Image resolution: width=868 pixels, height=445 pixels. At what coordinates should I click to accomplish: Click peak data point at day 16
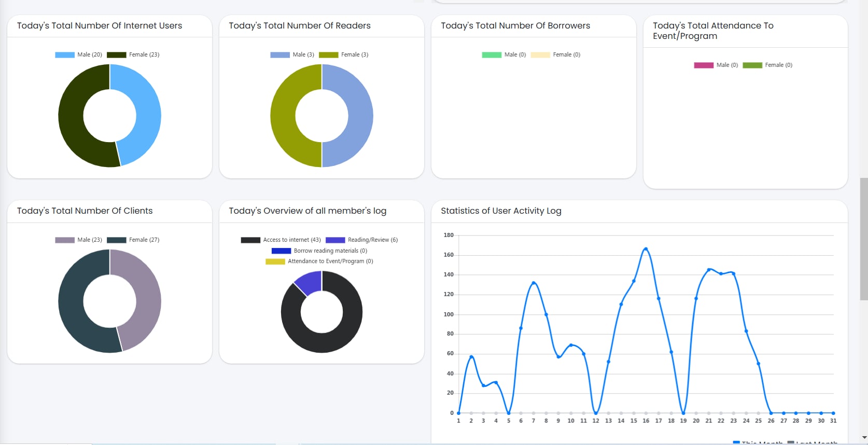click(x=646, y=249)
